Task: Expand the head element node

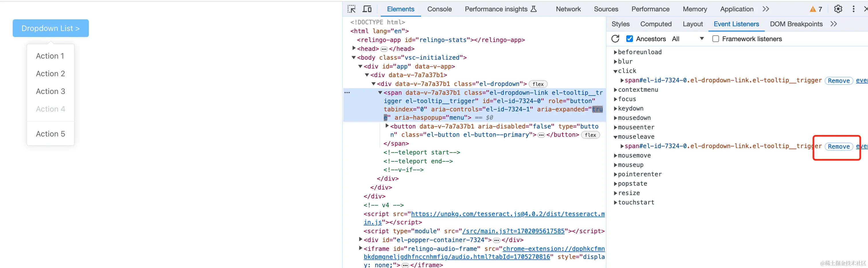Action: click(x=354, y=48)
